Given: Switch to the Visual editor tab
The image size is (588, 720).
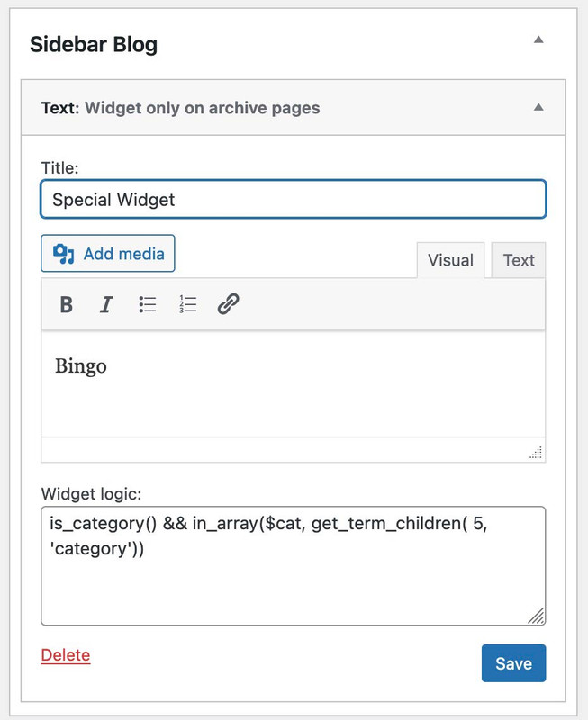Looking at the screenshot, I should [450, 260].
